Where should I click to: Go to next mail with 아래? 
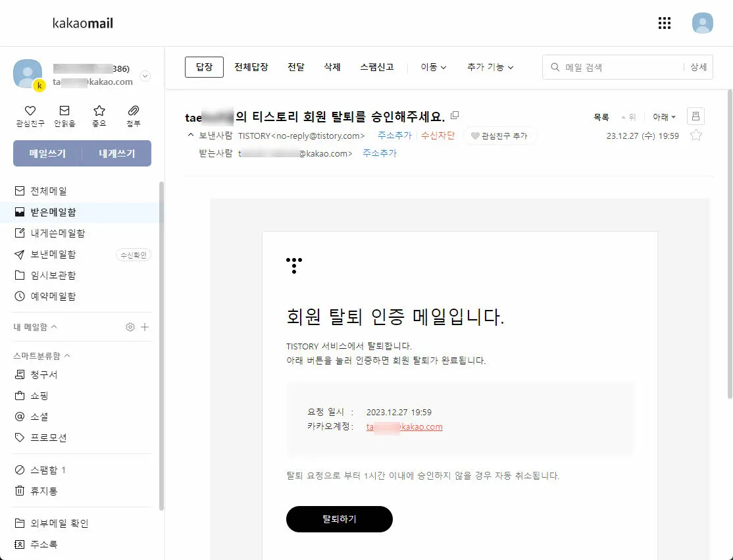pos(664,117)
